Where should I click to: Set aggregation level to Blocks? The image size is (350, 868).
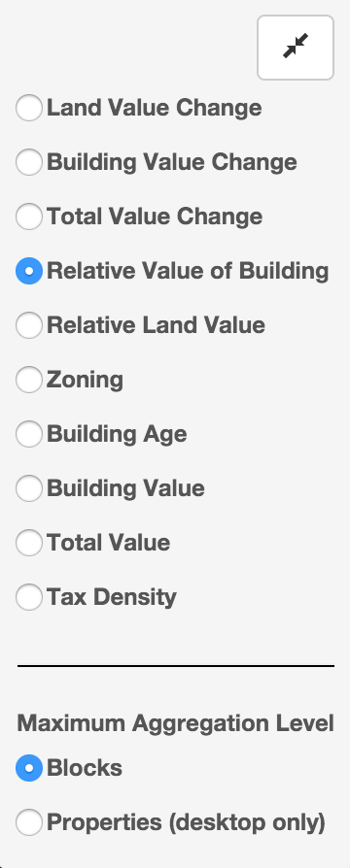[29, 768]
